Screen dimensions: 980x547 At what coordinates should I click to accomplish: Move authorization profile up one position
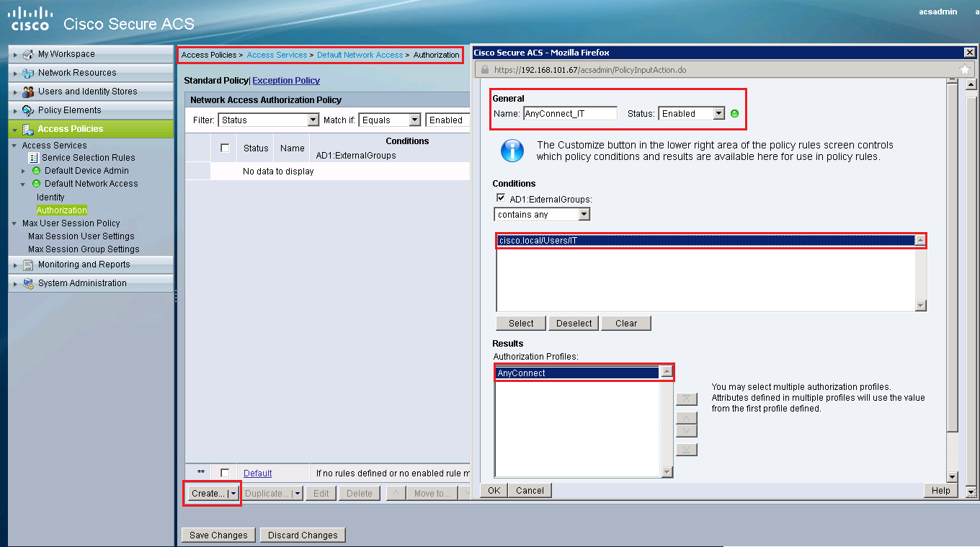pyautogui.click(x=687, y=419)
